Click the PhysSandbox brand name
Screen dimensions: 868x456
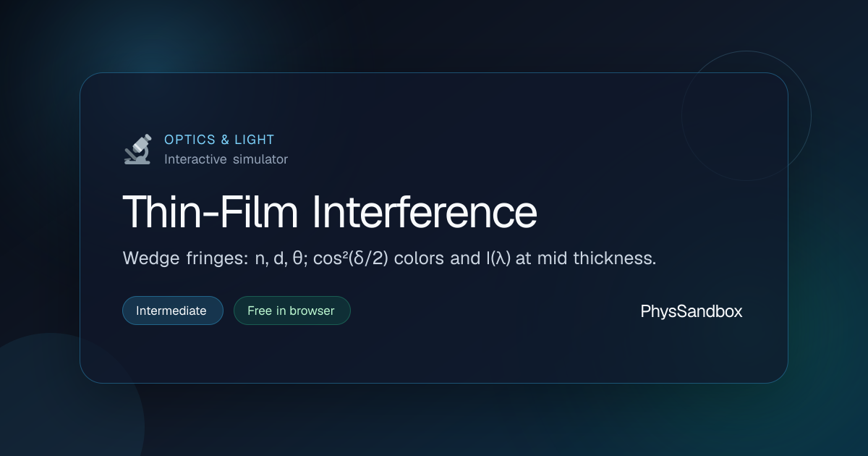coord(692,311)
